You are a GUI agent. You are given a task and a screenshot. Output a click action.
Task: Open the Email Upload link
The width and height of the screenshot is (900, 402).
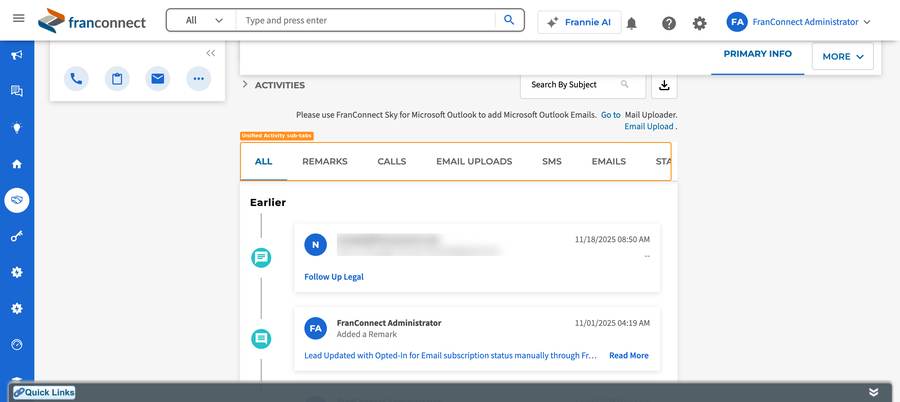click(649, 126)
